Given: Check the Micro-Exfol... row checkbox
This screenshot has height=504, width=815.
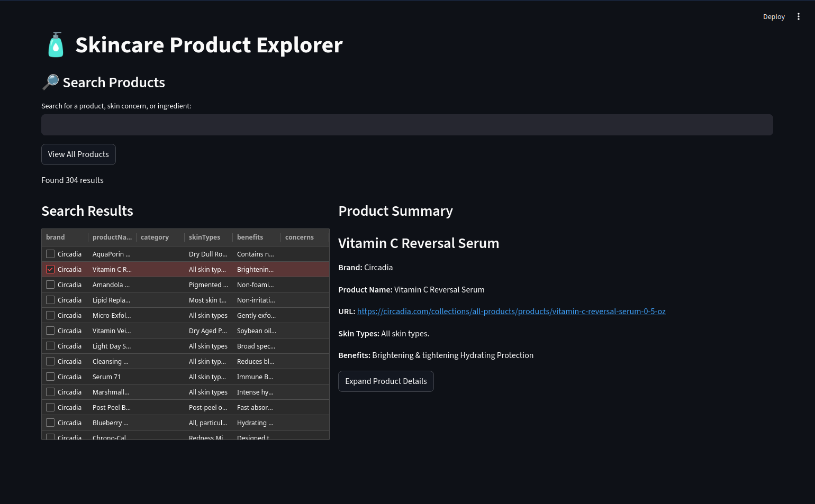Looking at the screenshot, I should [50, 315].
